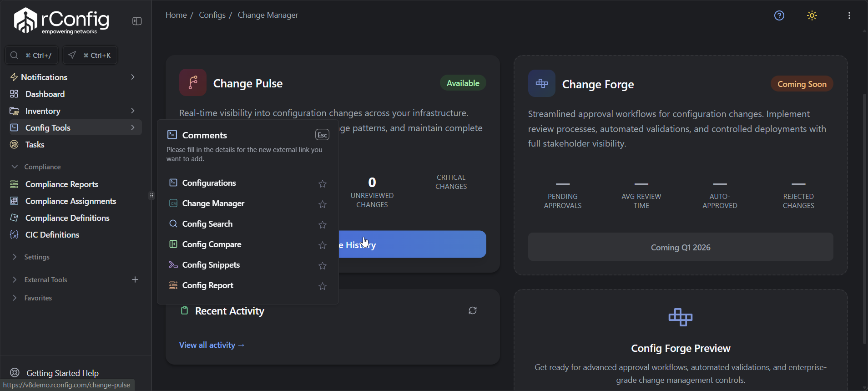Viewport: 868px width, 391px height.
Task: Click the Coming Q1 2026 button
Action: pyautogui.click(x=681, y=247)
